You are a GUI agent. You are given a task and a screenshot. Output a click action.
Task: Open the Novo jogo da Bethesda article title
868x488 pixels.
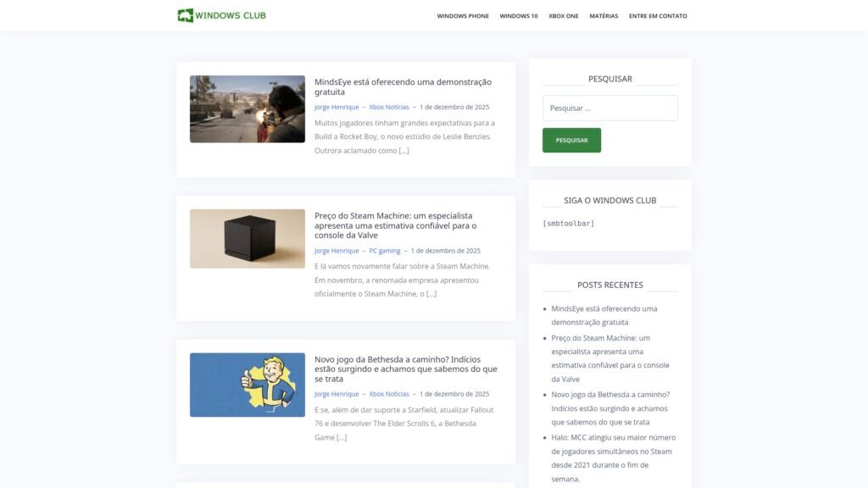pos(405,369)
